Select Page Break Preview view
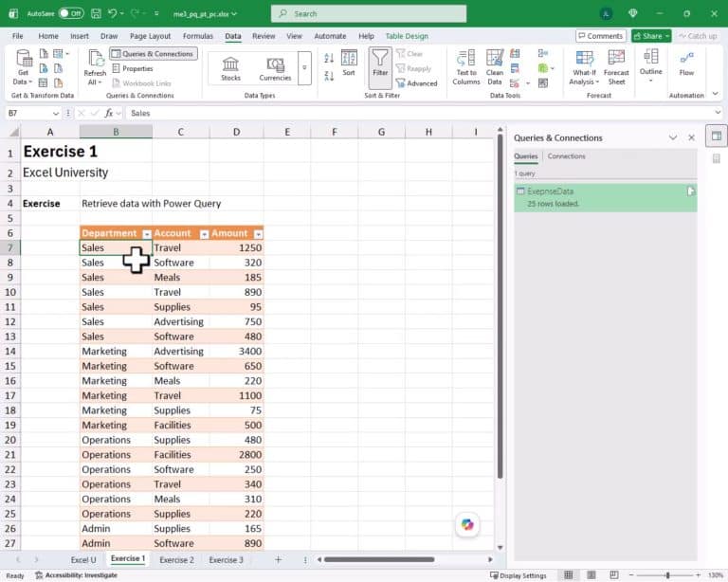This screenshot has height=582, width=728. (614, 575)
